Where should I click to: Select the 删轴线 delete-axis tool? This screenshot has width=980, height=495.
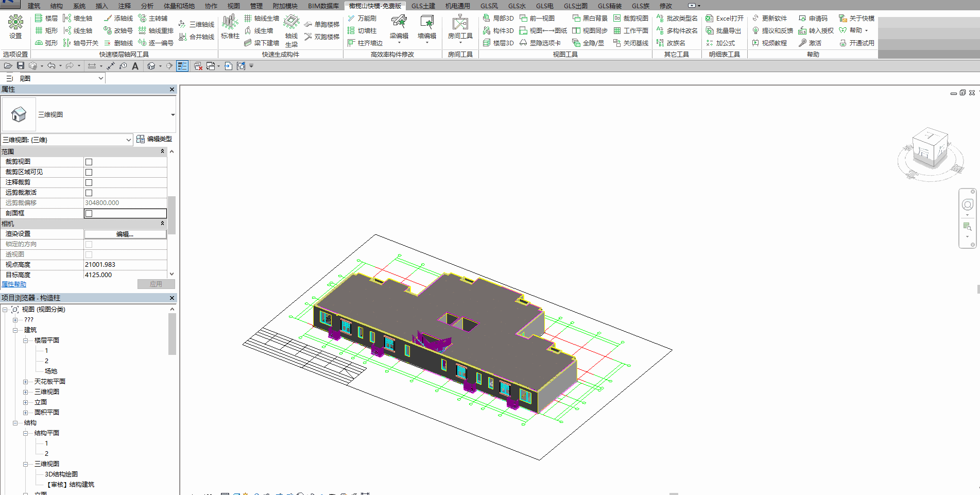[x=118, y=43]
